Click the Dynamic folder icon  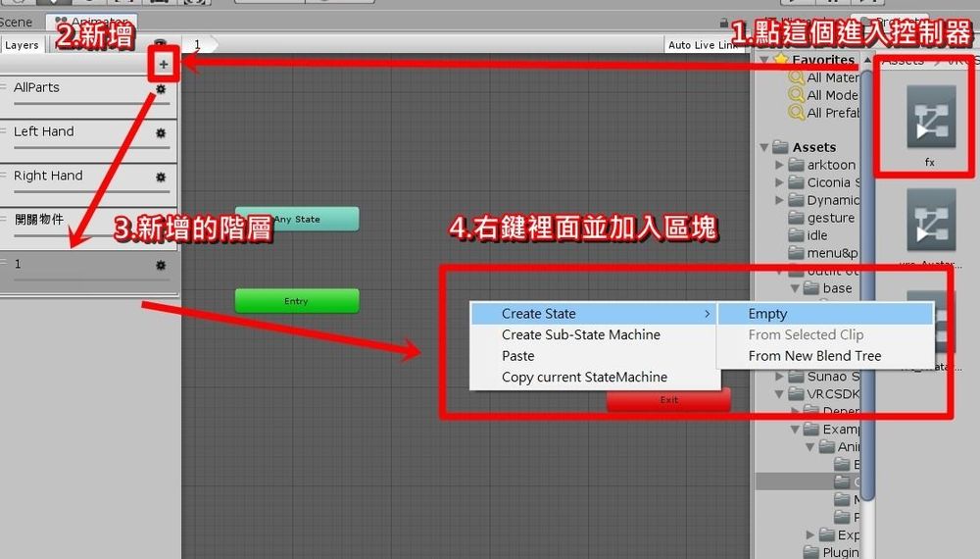[x=796, y=200]
